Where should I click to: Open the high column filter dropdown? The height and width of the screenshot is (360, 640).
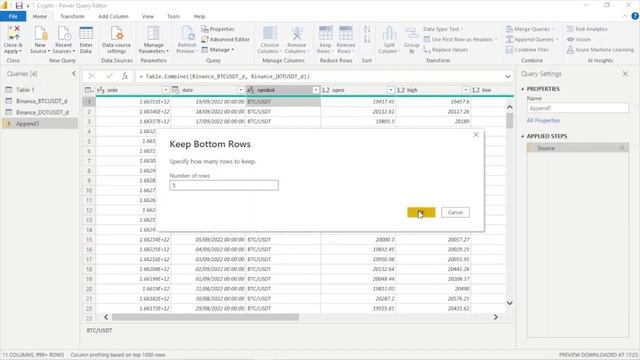[x=466, y=90]
